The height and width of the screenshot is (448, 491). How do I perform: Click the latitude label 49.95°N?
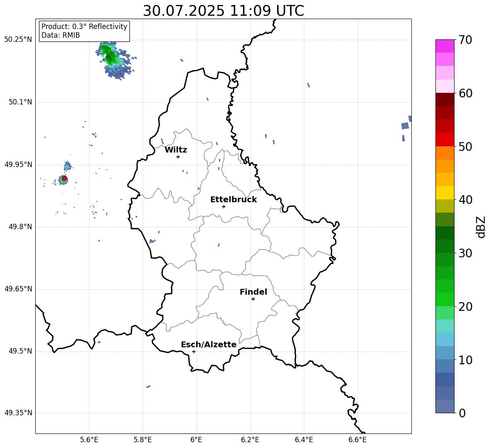click(18, 164)
